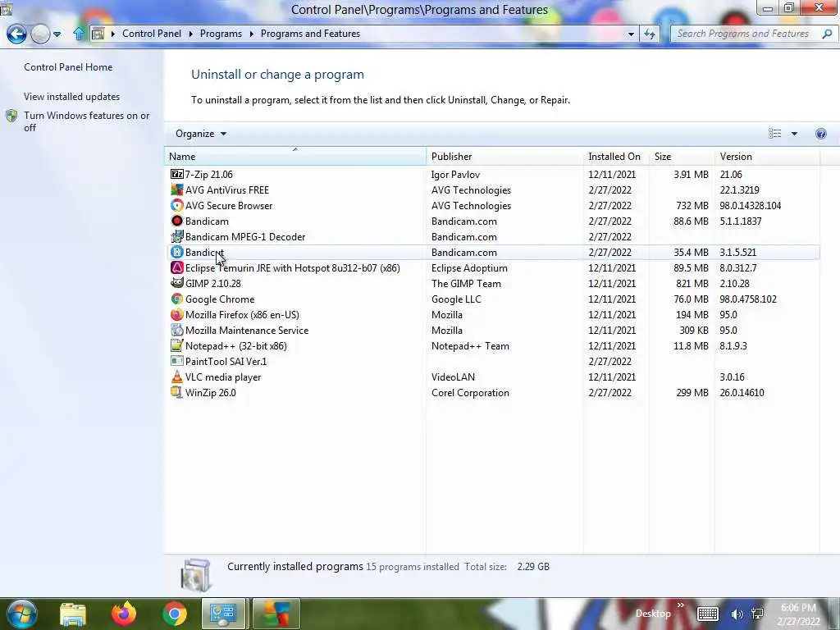This screenshot has width=840, height=630.
Task: Click the GIMP 2.10.28 icon
Action: click(x=177, y=283)
